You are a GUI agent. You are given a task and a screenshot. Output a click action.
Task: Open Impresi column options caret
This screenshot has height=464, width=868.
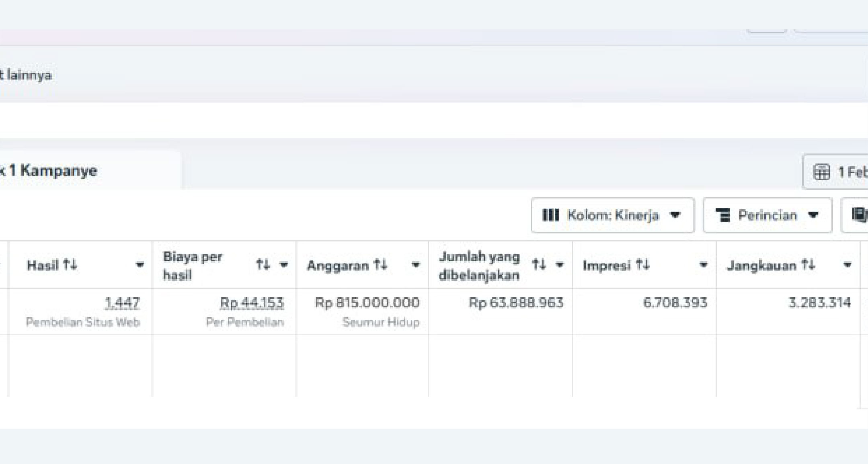[x=703, y=265]
